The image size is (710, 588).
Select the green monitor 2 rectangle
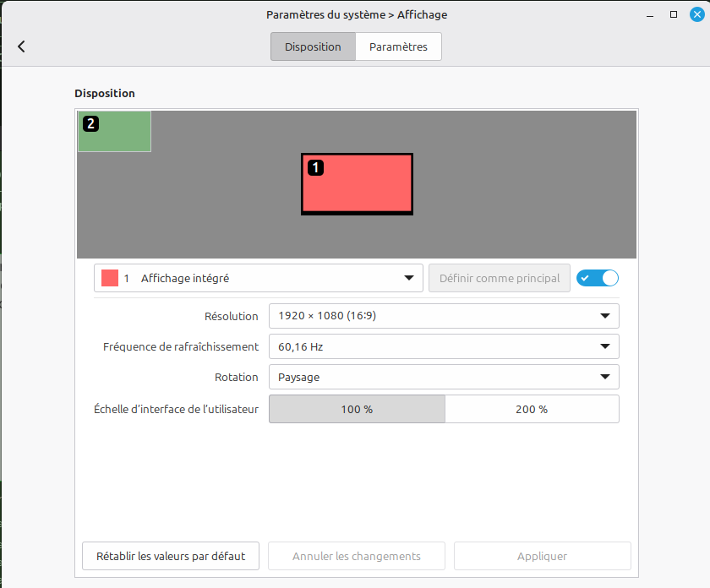coord(115,132)
